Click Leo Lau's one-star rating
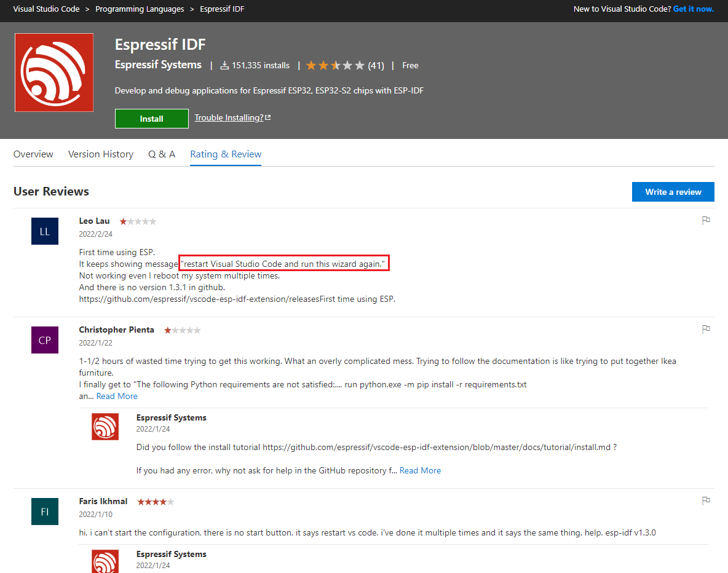Screen dimensions: 728x573 point(138,221)
